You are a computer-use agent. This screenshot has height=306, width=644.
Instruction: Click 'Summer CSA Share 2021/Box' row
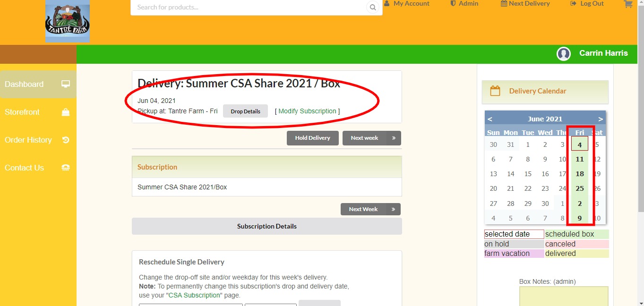pos(266,187)
